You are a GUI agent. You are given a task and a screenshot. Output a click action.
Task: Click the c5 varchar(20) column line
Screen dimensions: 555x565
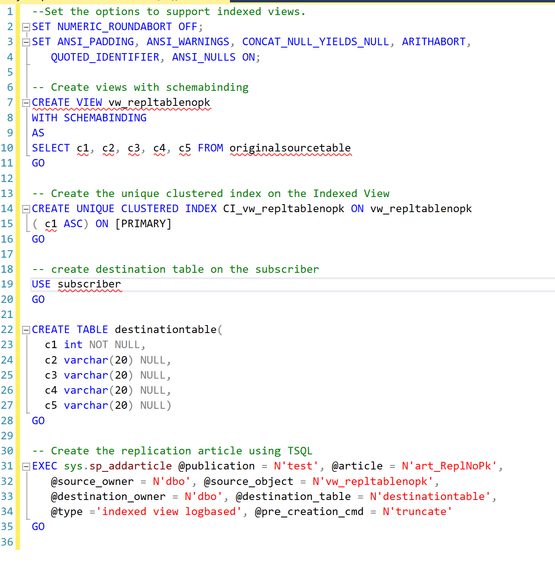pos(107,406)
